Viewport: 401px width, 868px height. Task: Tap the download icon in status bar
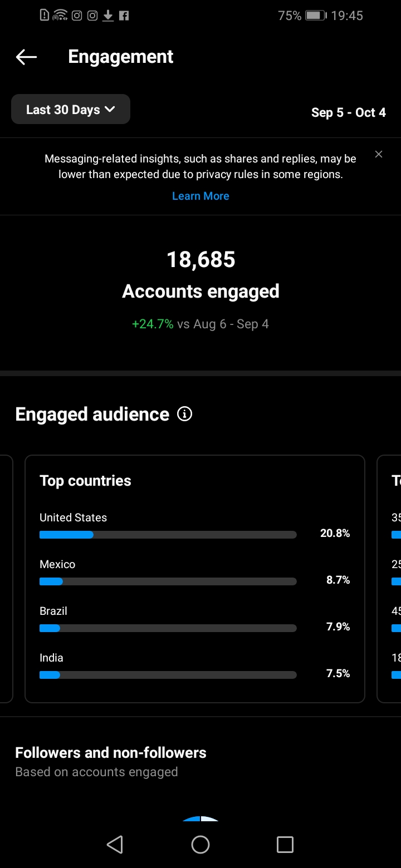tap(108, 16)
